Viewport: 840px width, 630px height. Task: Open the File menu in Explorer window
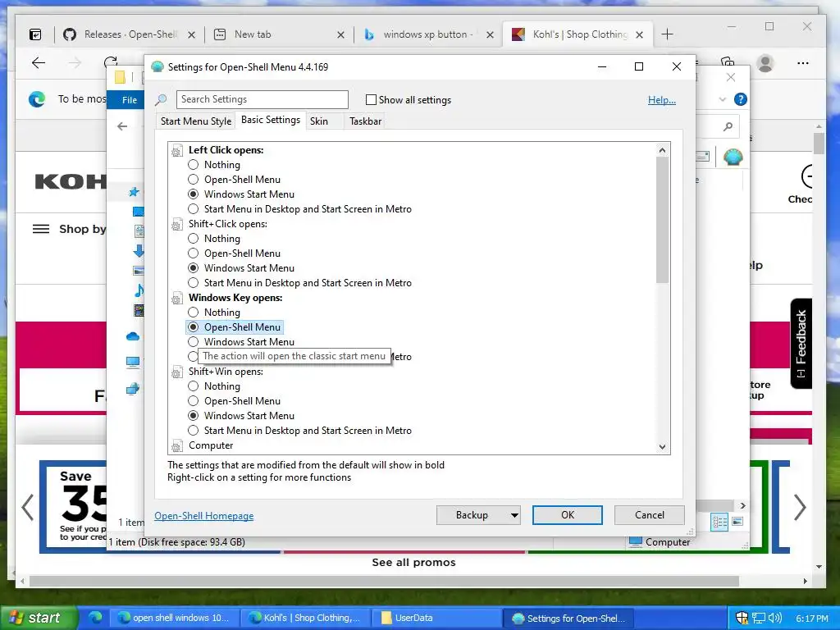coord(129,99)
